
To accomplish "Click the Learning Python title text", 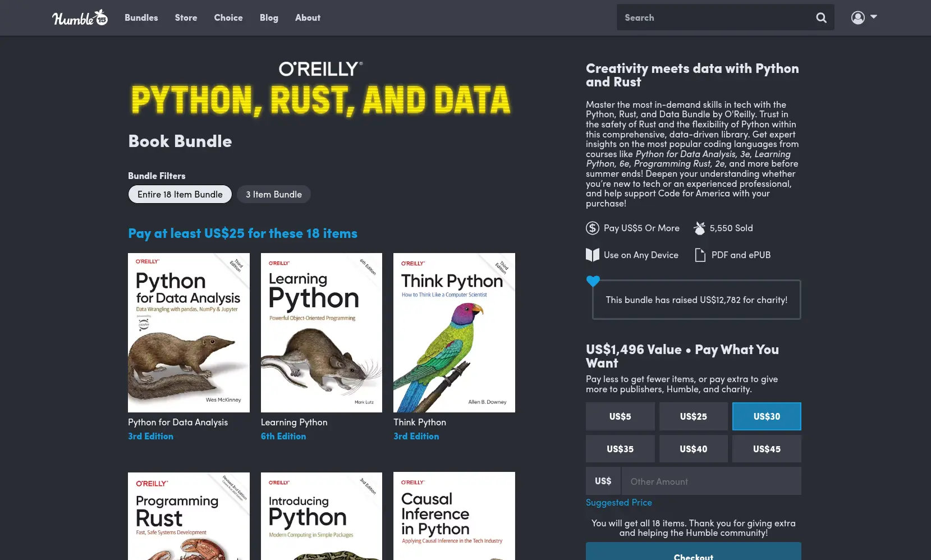I will point(294,423).
